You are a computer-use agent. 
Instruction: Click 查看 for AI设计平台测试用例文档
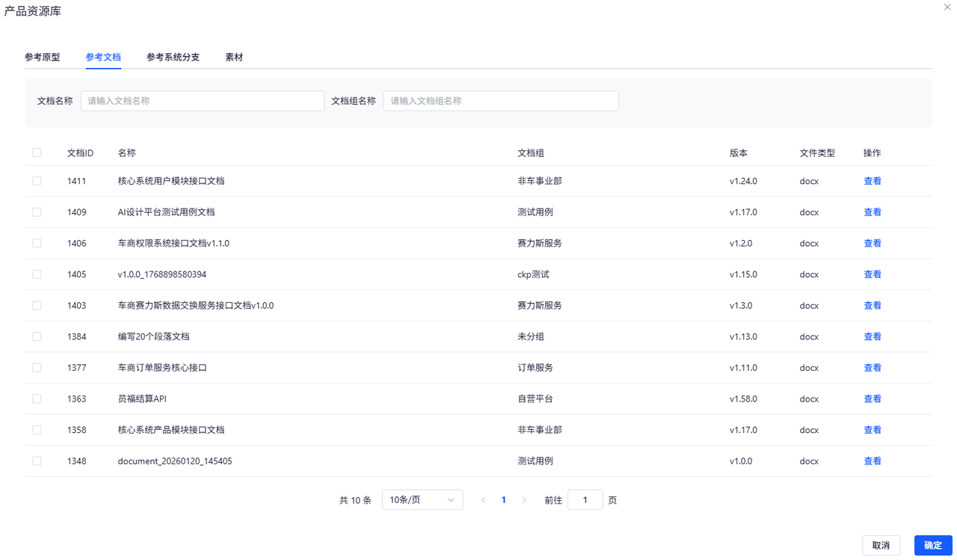(873, 212)
